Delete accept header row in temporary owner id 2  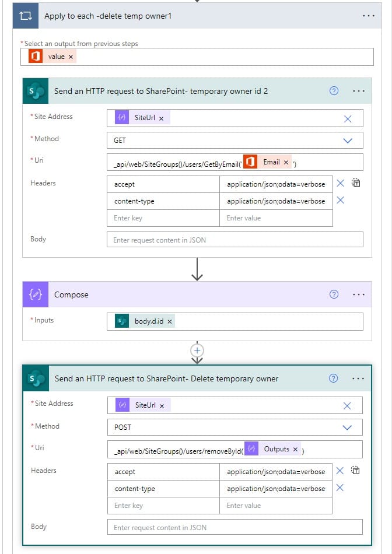[340, 183]
